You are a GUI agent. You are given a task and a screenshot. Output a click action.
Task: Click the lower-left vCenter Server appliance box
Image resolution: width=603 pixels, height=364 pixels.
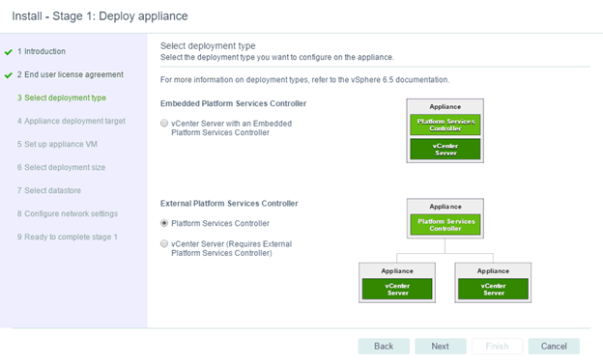click(x=397, y=283)
